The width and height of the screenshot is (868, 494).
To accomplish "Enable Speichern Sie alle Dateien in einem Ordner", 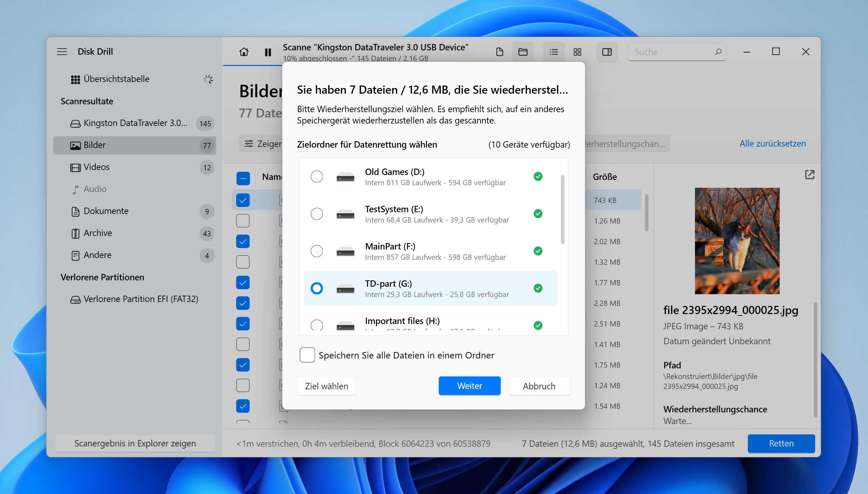I will tap(307, 355).
